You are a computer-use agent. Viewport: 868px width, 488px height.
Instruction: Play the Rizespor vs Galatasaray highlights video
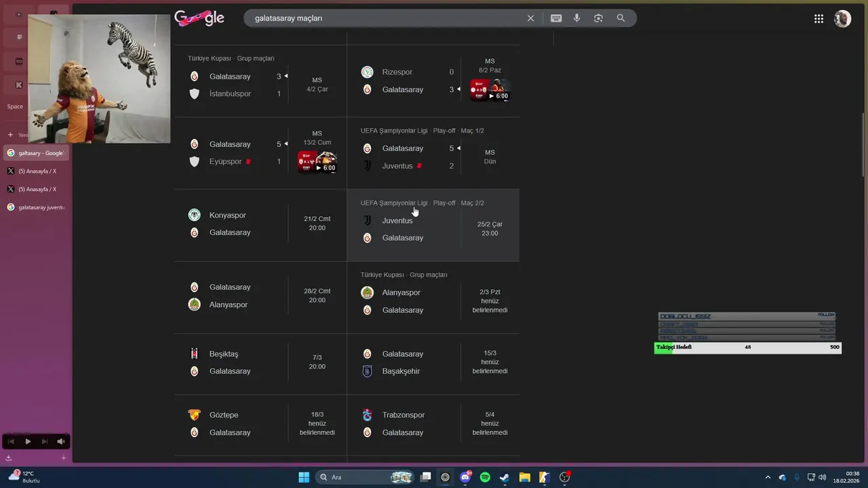point(490,89)
